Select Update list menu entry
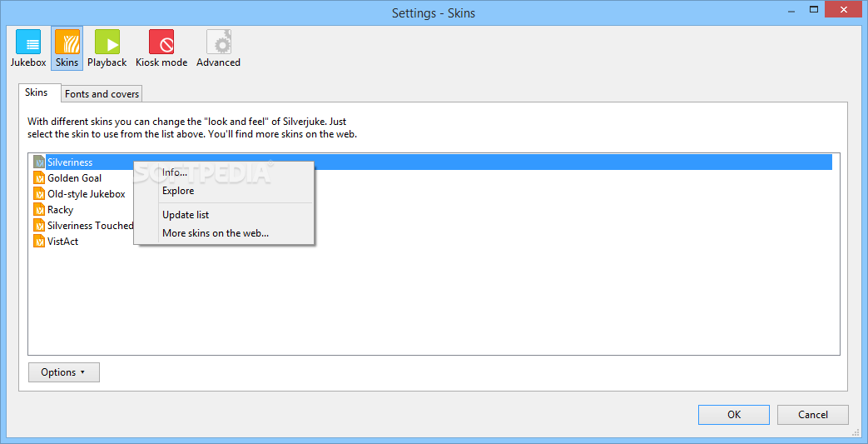Viewport: 868px width, 444px height. point(186,215)
